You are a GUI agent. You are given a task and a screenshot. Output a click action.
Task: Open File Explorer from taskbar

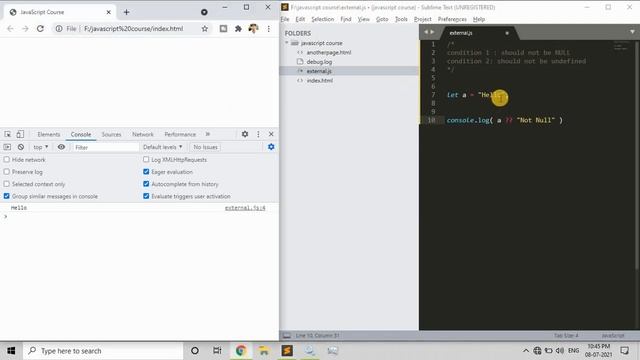(x=264, y=351)
